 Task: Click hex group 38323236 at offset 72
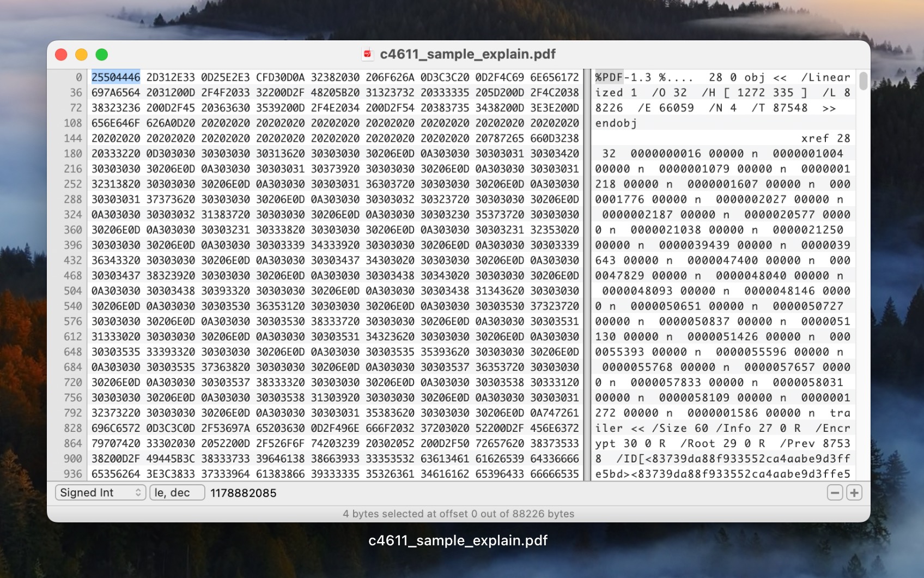click(115, 108)
